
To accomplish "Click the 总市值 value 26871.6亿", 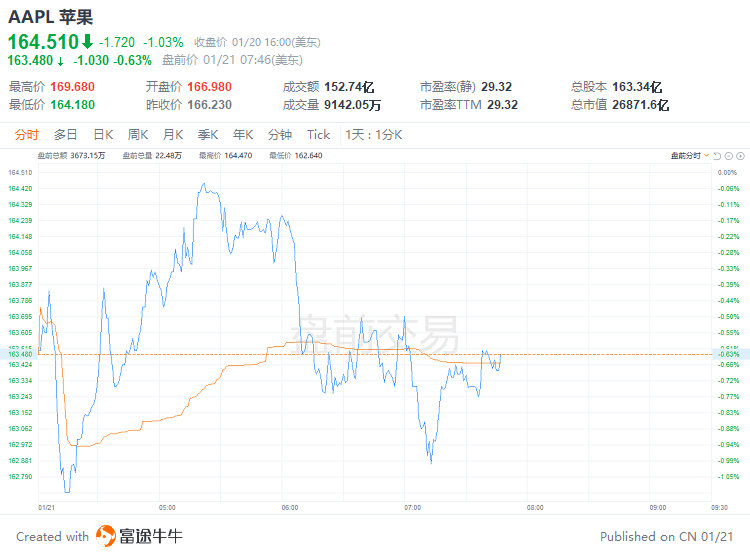I will click(640, 105).
